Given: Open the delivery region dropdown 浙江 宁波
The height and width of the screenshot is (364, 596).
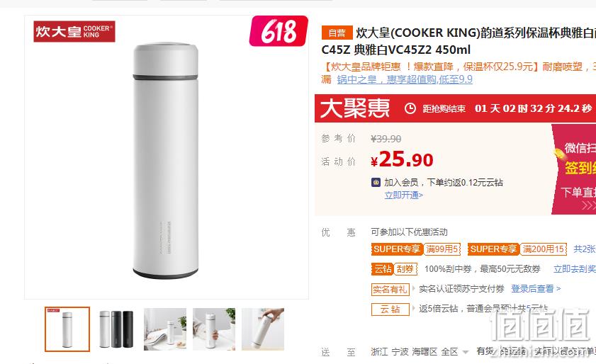Looking at the screenshot, I should (x=420, y=352).
